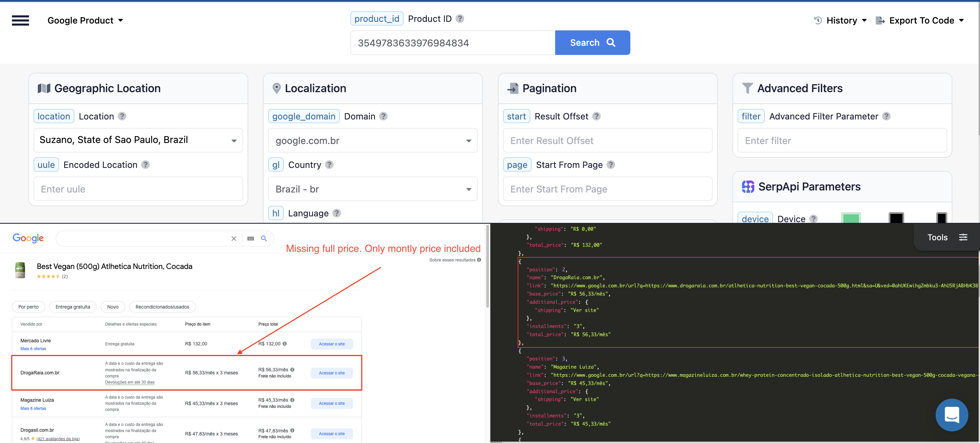This screenshot has height=443, width=980.
Task: Open the Export To Code menu
Action: tap(920, 20)
